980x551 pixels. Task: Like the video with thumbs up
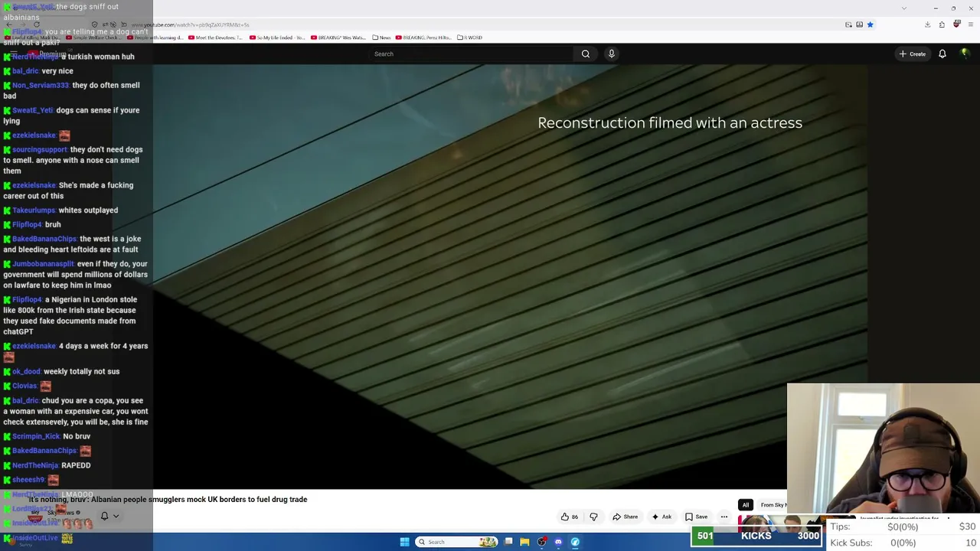[x=570, y=517]
